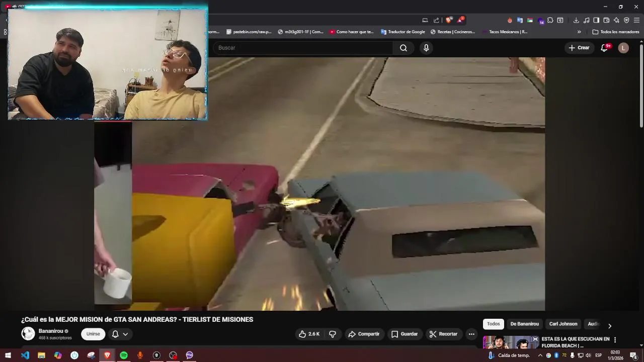Click Brave Rewards triangle icon

[460, 20]
